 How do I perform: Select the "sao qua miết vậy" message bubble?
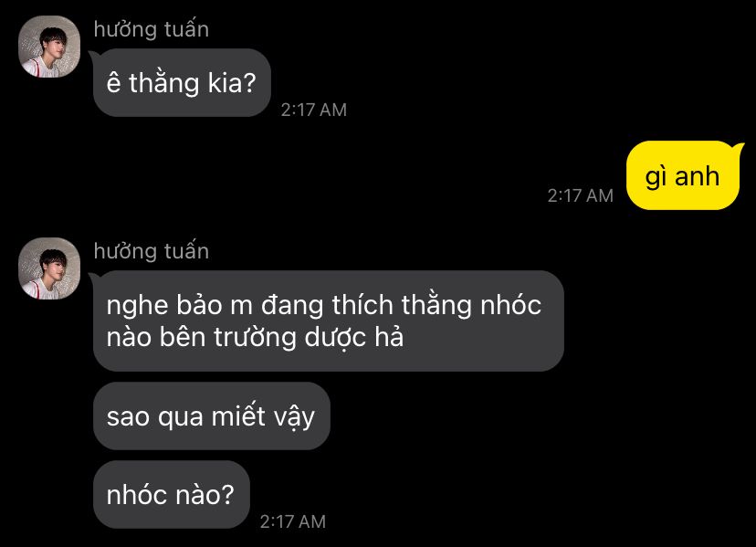click(211, 416)
